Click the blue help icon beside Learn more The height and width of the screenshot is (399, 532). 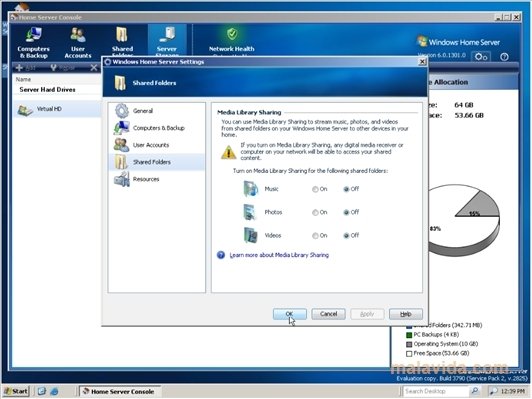tap(221, 255)
